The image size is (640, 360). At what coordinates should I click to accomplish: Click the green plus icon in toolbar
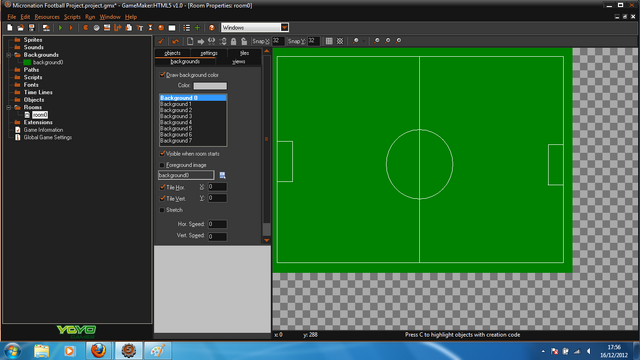tap(197, 28)
